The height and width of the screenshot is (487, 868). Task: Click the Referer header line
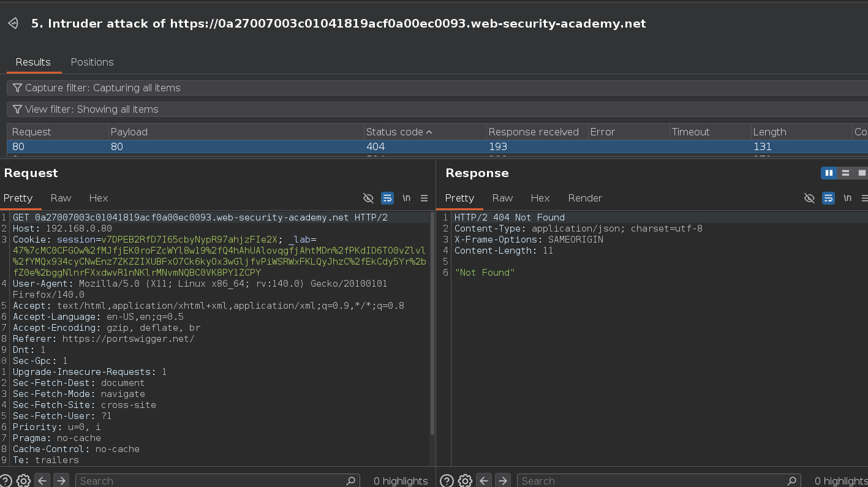104,339
